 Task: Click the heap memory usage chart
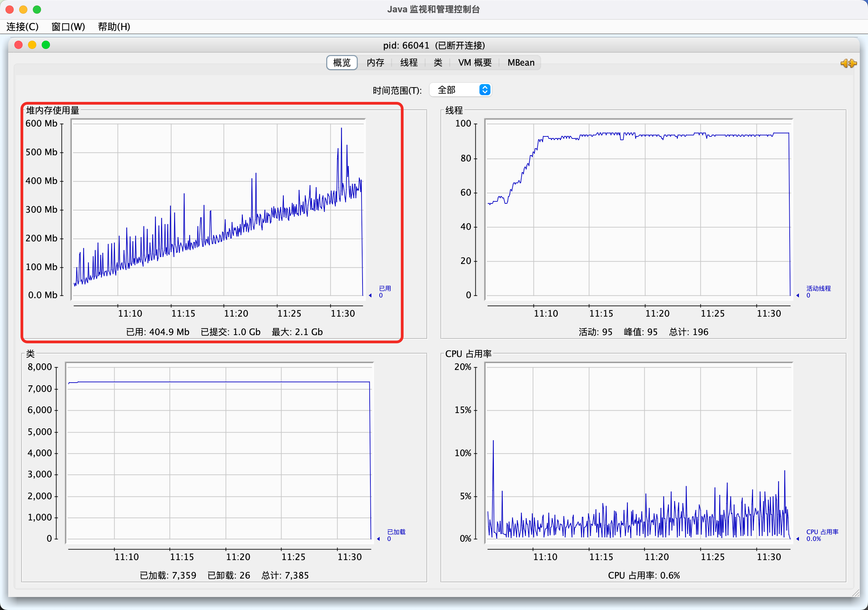[218, 209]
